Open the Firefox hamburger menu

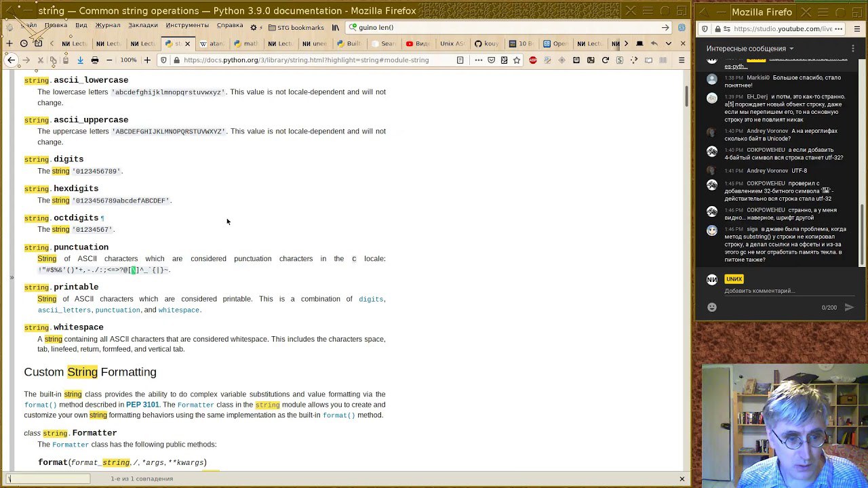pyautogui.click(x=682, y=60)
